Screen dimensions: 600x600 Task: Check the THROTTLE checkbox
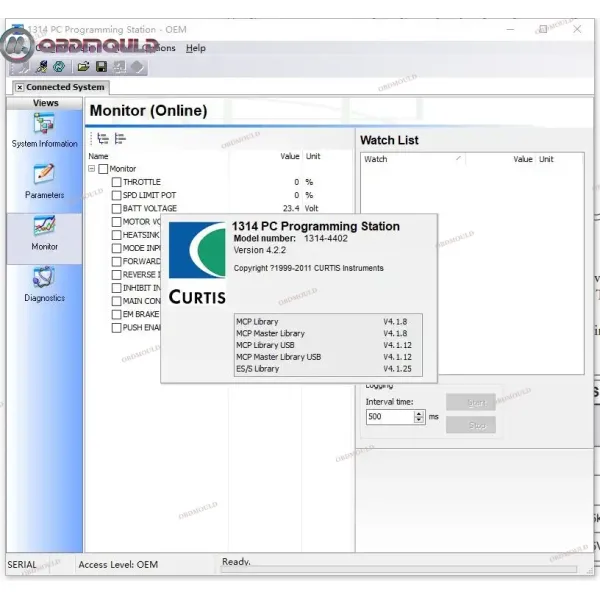pyautogui.click(x=116, y=182)
